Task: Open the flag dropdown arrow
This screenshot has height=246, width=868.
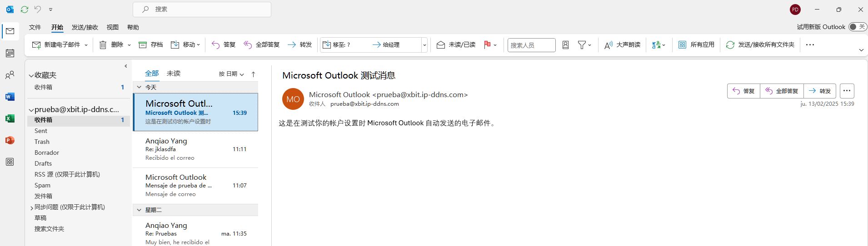Action: 495,45
